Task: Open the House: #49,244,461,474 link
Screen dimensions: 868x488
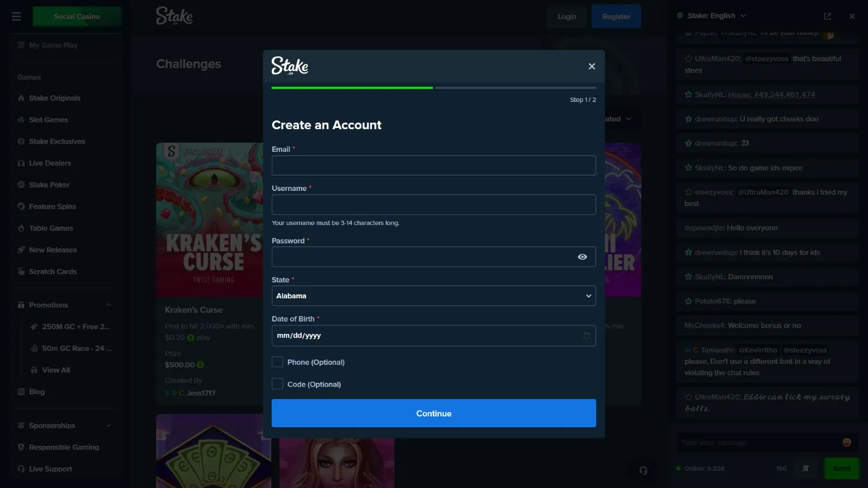Action: tap(771, 94)
